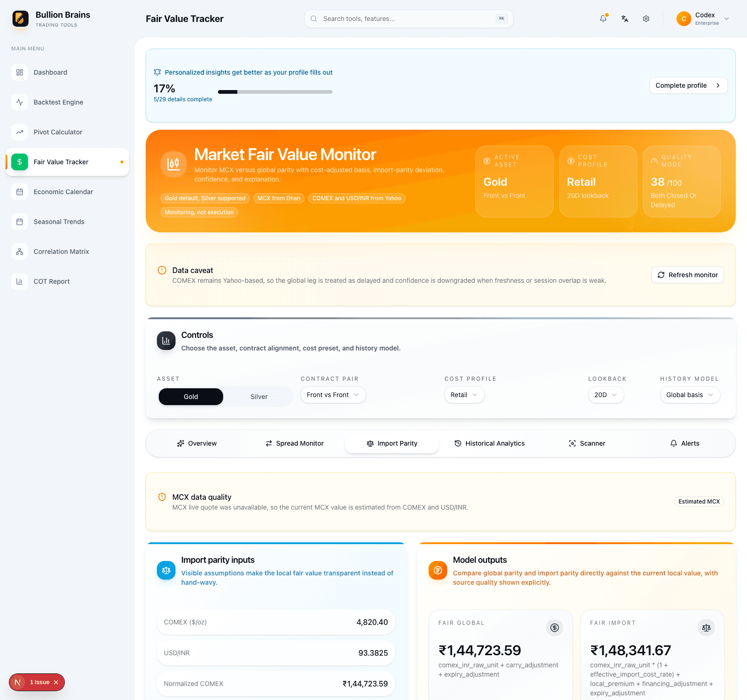Open the History Model Global basis dropdown
The image size is (747, 700).
pos(690,395)
